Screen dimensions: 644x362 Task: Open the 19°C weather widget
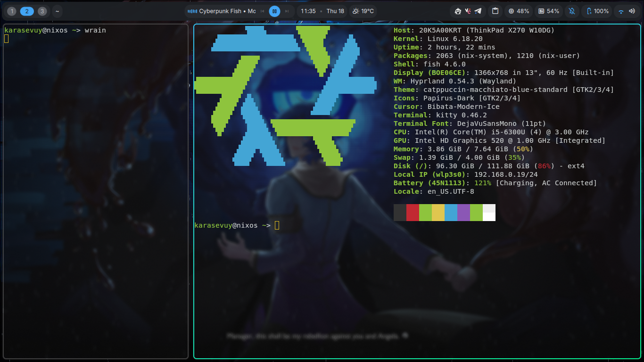click(x=363, y=11)
